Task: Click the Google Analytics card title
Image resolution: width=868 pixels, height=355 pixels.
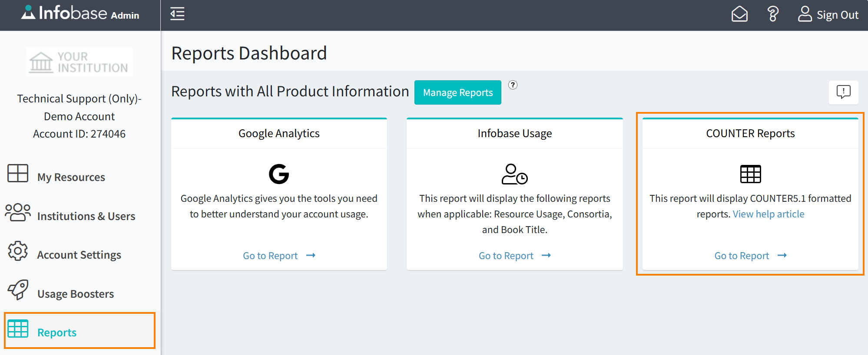Action: (279, 133)
